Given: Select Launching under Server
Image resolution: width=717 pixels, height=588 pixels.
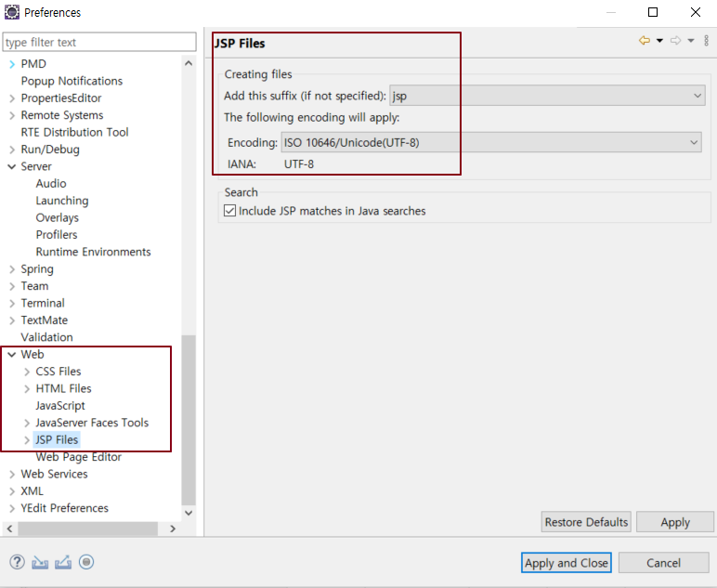Looking at the screenshot, I should point(62,201).
